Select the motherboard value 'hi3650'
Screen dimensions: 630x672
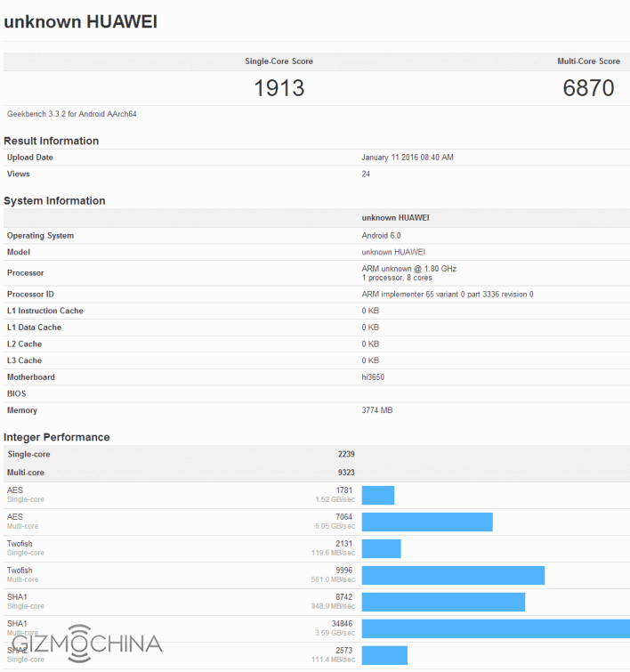373,377
